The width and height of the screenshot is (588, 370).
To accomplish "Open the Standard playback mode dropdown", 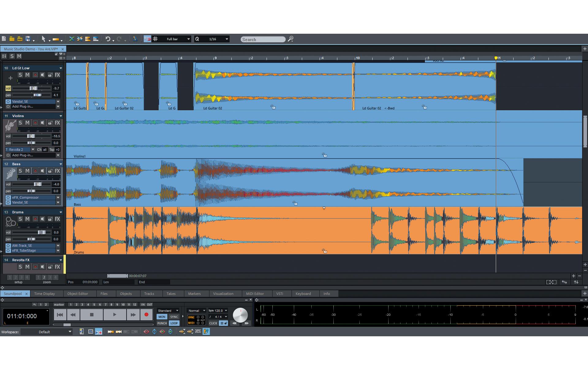I will click(168, 311).
